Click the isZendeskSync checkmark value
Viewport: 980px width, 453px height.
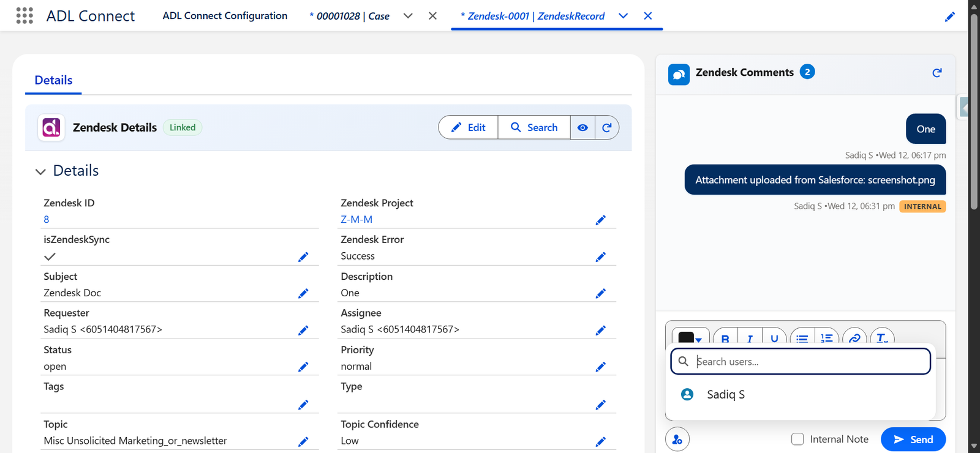pos(50,256)
